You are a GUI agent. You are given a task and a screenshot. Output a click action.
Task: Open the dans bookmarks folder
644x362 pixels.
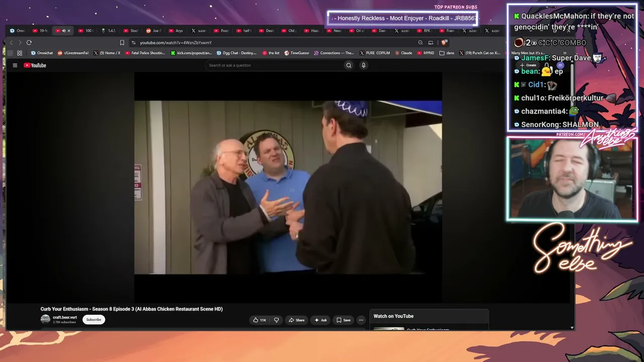[x=447, y=53]
